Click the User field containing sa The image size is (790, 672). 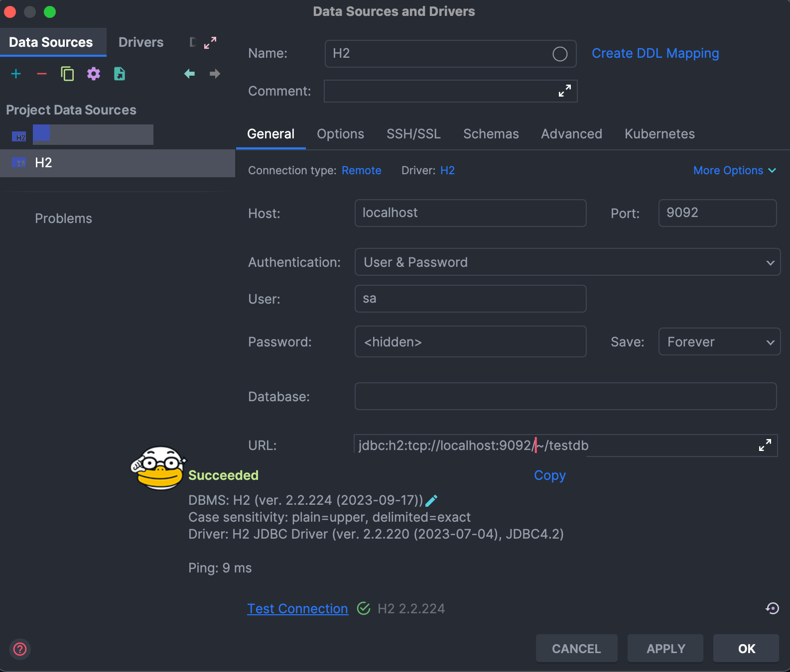click(470, 299)
